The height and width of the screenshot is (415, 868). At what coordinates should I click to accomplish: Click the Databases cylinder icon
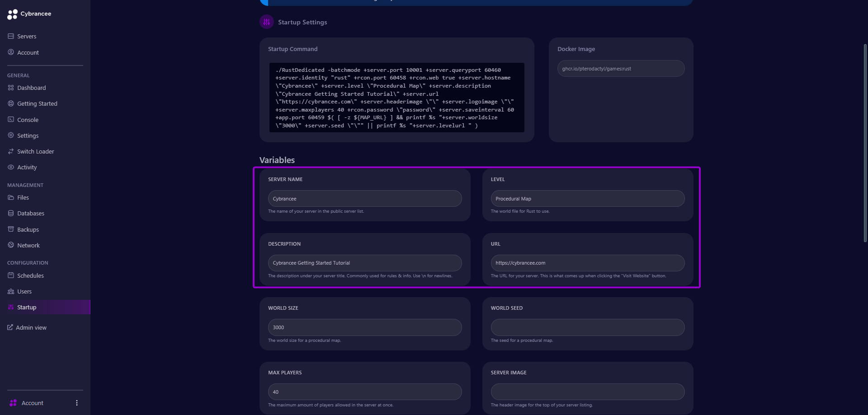[x=11, y=213]
